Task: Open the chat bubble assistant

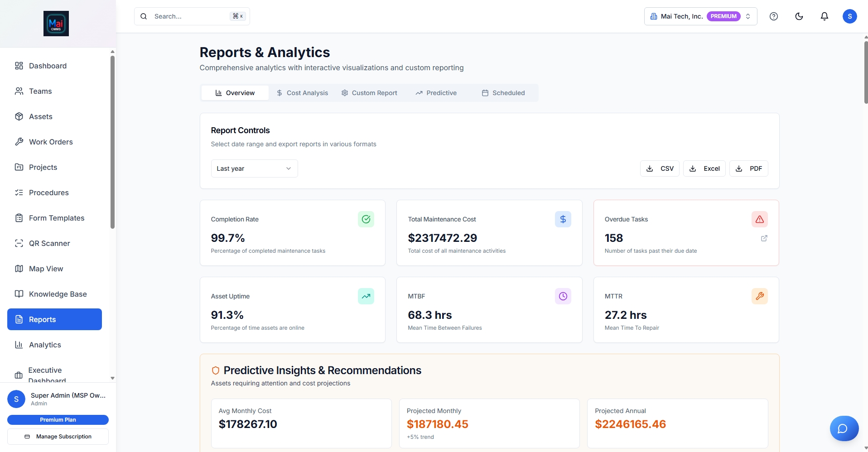Action: coord(844,428)
